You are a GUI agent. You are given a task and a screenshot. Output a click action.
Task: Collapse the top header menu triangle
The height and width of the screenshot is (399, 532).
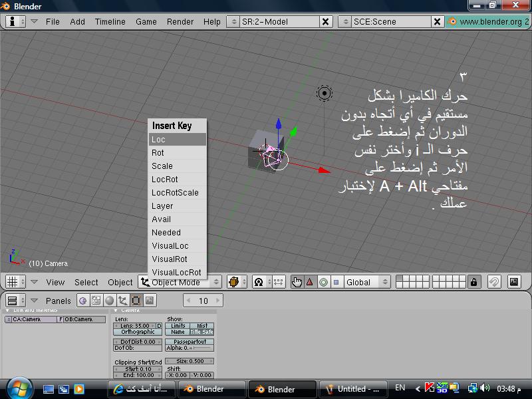[34, 21]
